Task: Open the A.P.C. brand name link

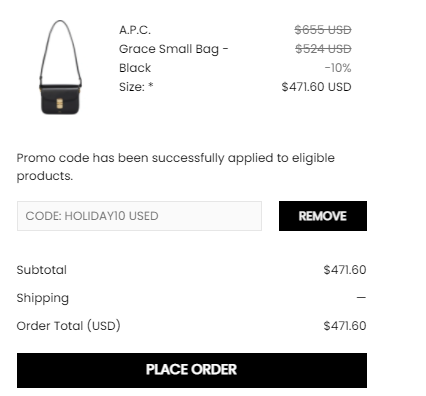Action: tap(135, 30)
